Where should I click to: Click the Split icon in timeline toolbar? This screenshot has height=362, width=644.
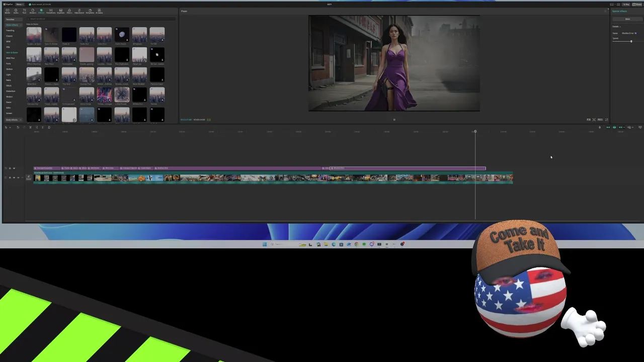click(x=30, y=127)
